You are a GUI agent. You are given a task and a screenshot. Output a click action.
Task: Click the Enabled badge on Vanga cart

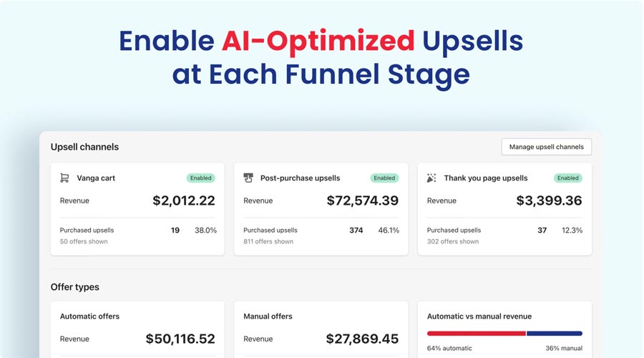[x=201, y=178]
